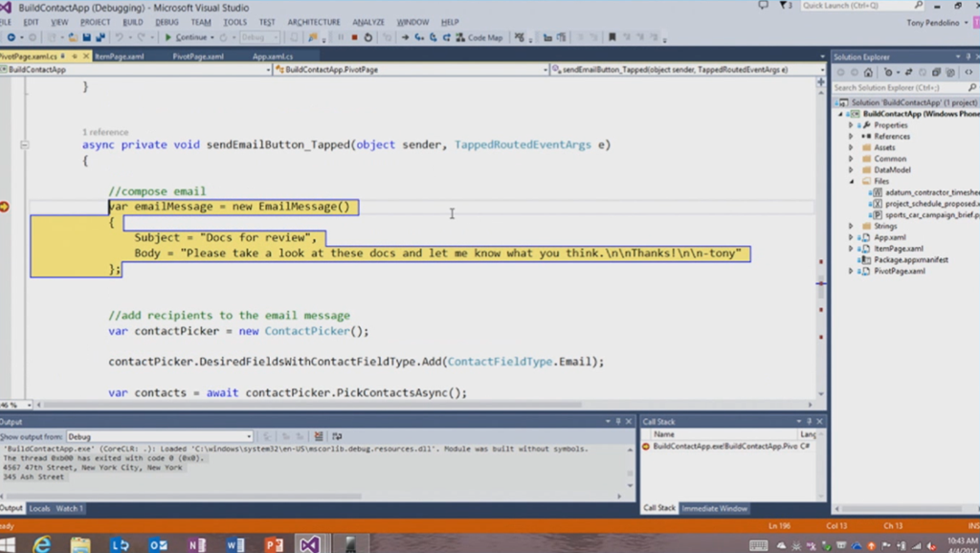Screen dimensions: 980x553
Task: Click the Step Out icon
Action: pos(447,37)
